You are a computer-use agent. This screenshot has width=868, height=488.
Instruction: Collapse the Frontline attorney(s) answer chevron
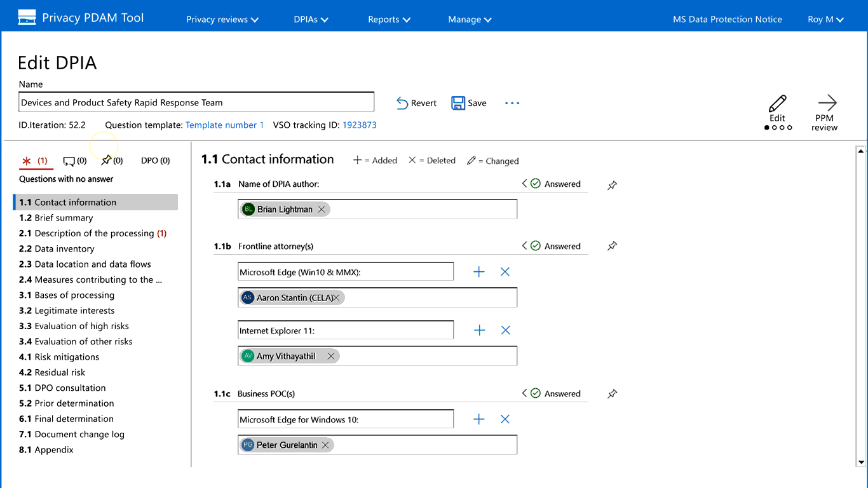[x=525, y=246]
